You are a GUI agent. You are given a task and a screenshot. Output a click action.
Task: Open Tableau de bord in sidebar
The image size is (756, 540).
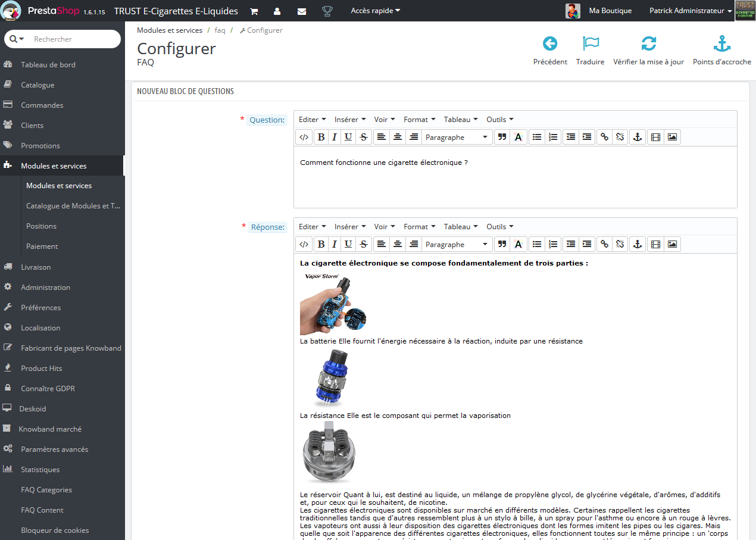(x=48, y=65)
